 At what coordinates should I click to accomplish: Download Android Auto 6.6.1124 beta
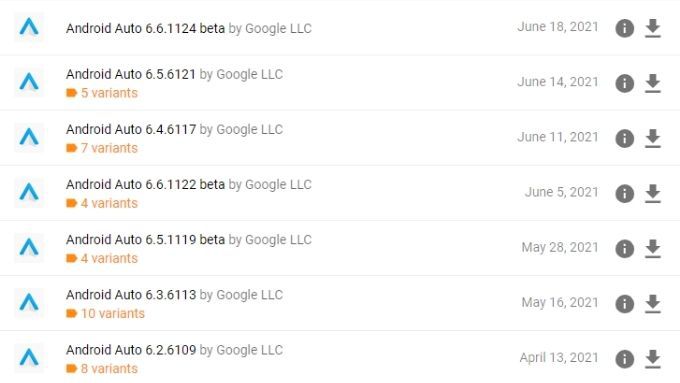(653, 28)
